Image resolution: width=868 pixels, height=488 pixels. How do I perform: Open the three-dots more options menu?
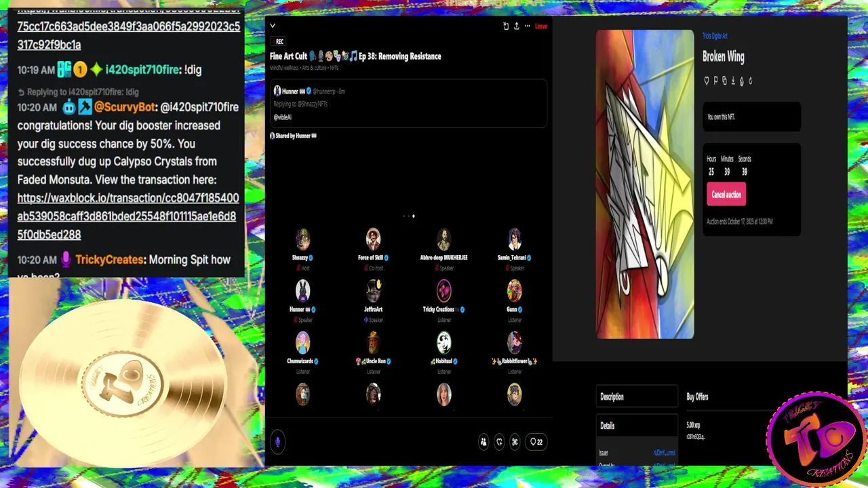(x=527, y=26)
